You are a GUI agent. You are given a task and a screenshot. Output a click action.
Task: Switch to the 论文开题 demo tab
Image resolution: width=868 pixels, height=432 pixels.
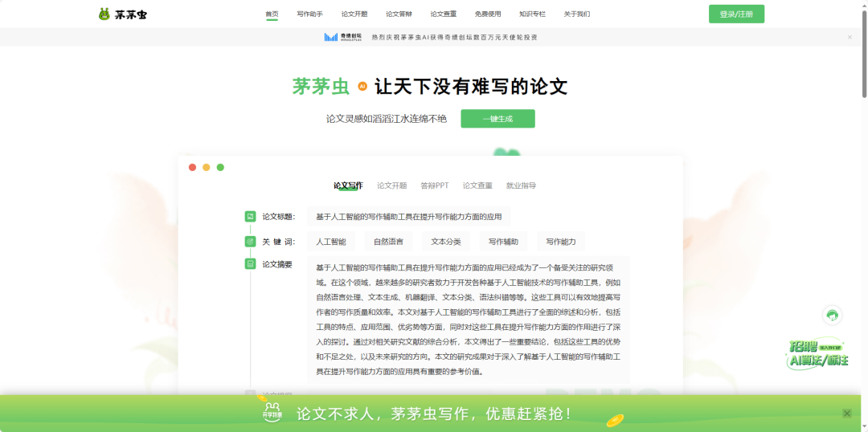[x=392, y=185]
